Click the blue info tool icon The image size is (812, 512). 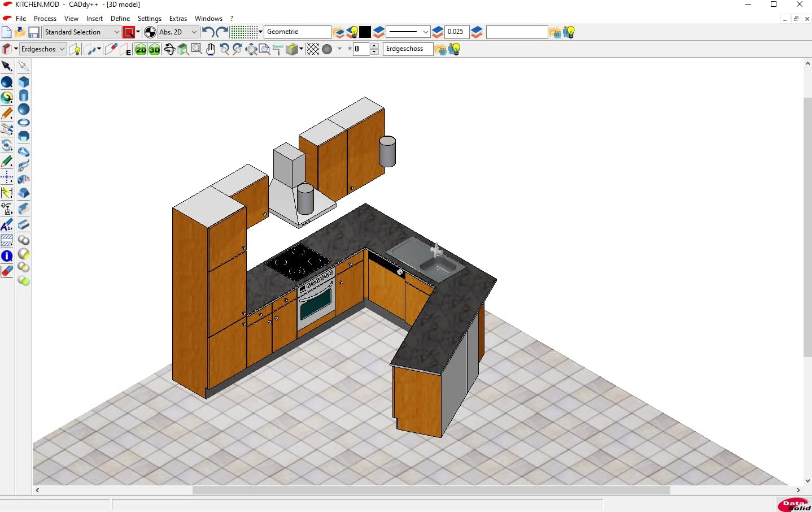coord(6,255)
